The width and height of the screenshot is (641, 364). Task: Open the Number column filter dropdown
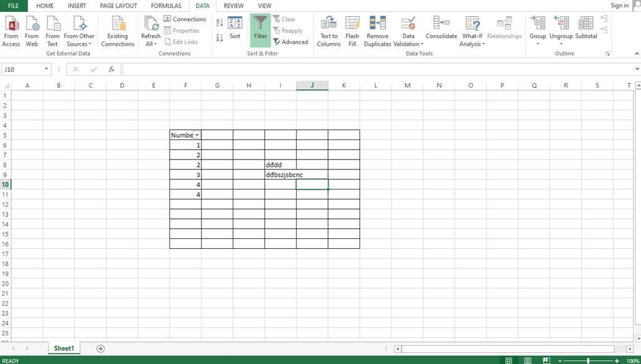197,135
